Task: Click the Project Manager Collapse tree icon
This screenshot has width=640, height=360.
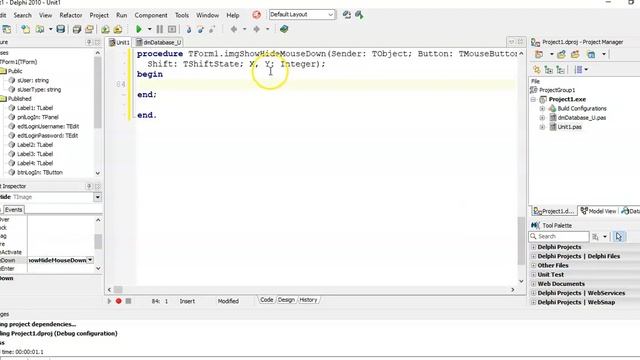Action: tap(560, 70)
